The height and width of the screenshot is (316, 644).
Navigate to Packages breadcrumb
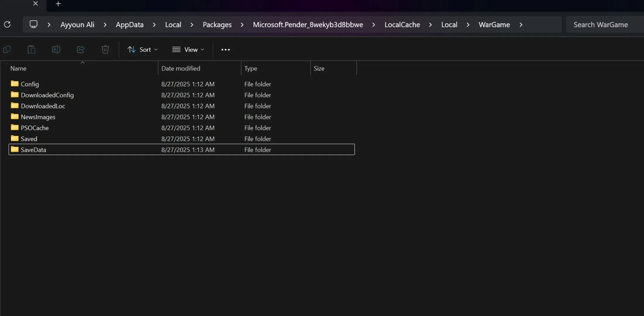click(217, 25)
